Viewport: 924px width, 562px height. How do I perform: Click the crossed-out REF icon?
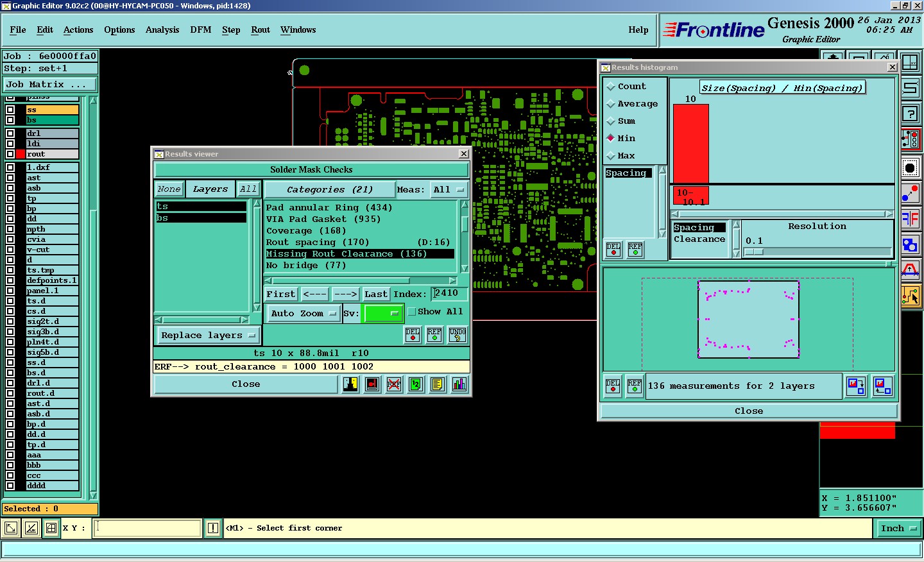[394, 384]
